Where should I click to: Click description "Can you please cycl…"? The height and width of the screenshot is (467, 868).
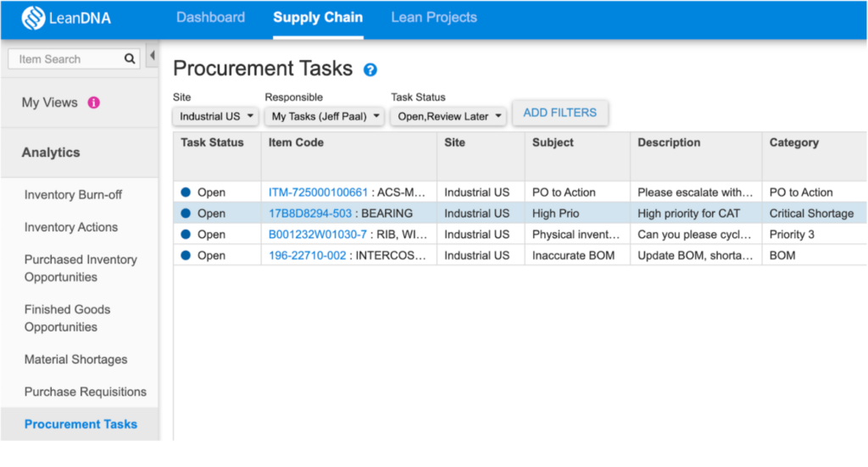694,234
